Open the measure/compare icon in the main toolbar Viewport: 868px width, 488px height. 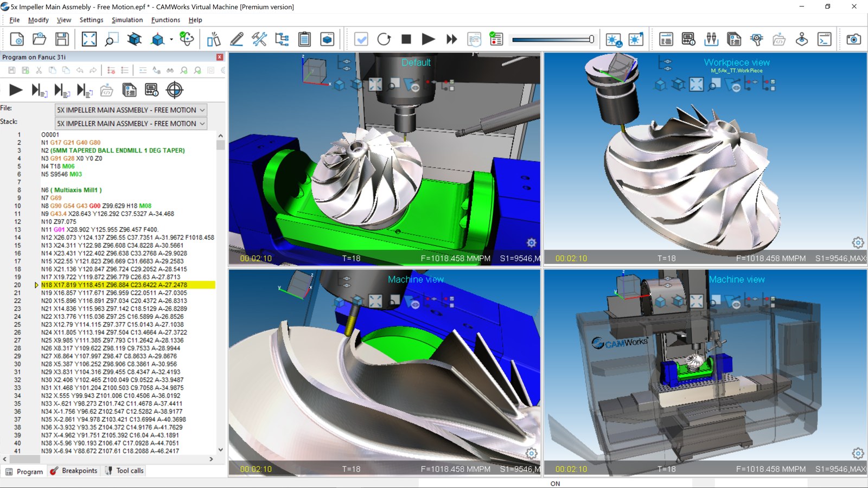tap(214, 39)
